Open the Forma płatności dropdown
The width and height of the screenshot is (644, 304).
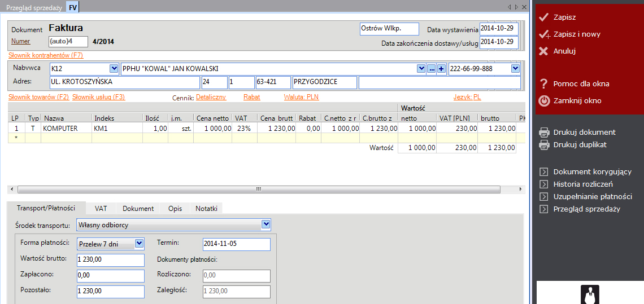click(x=139, y=243)
